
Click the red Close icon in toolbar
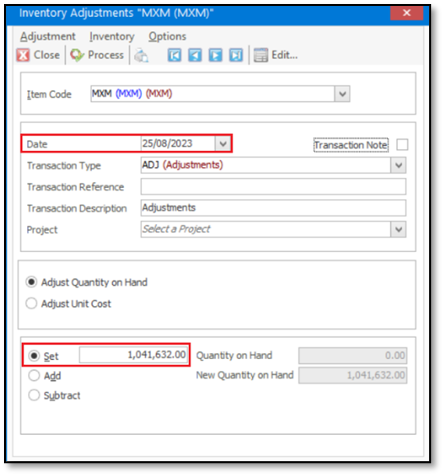(23, 55)
